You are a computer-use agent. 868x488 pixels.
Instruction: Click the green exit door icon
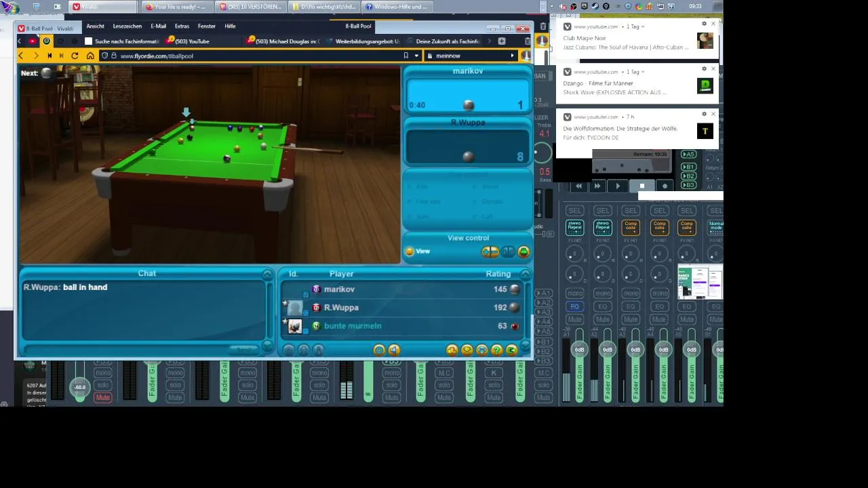coord(511,350)
